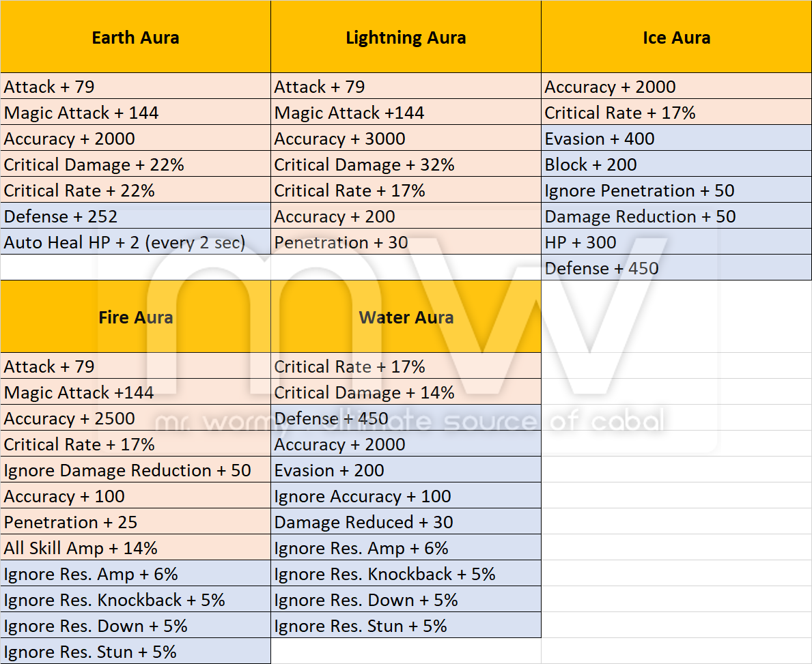
Task: Select the Critical Damage + 32% cell
Action: 406,164
